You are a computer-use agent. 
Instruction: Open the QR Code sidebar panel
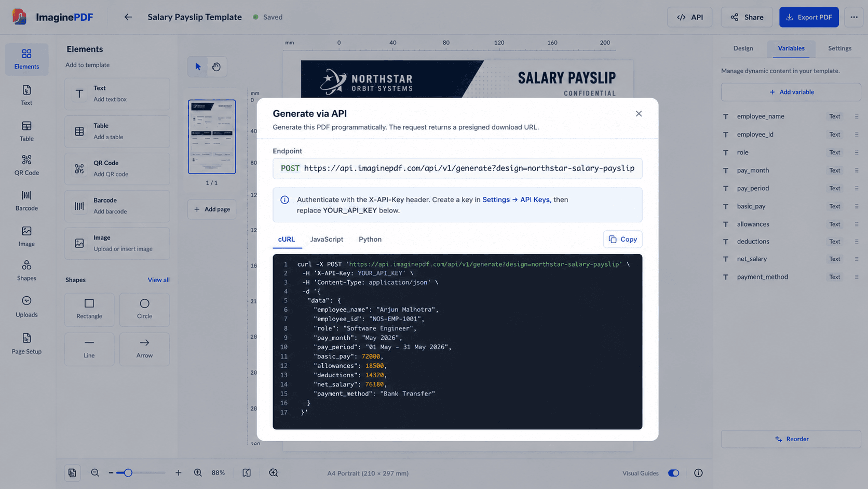tap(26, 165)
